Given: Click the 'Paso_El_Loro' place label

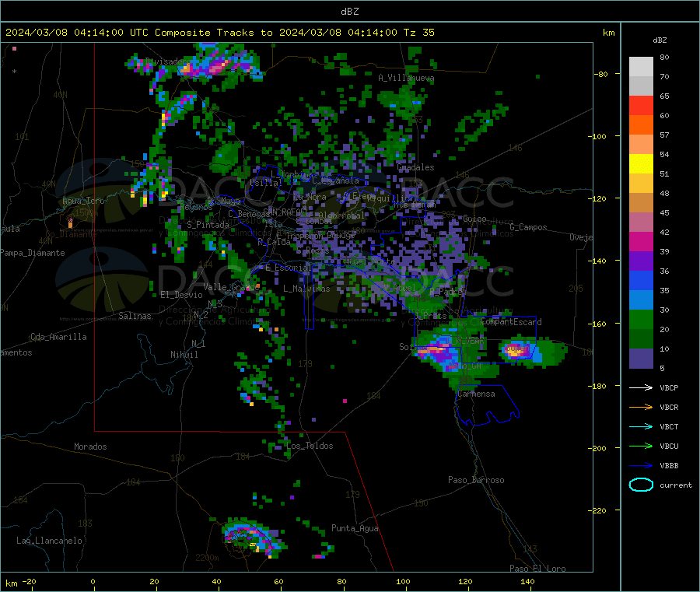Looking at the screenshot, I should [x=537, y=569].
